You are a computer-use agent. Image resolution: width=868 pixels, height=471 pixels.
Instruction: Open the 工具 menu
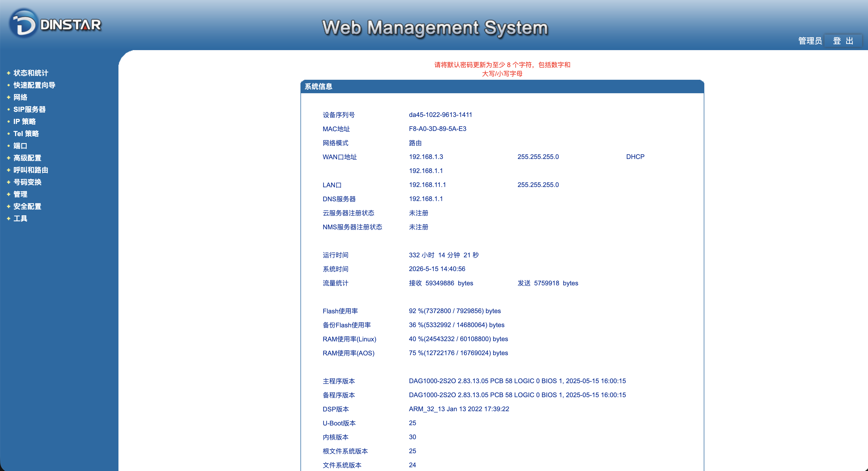click(20, 219)
